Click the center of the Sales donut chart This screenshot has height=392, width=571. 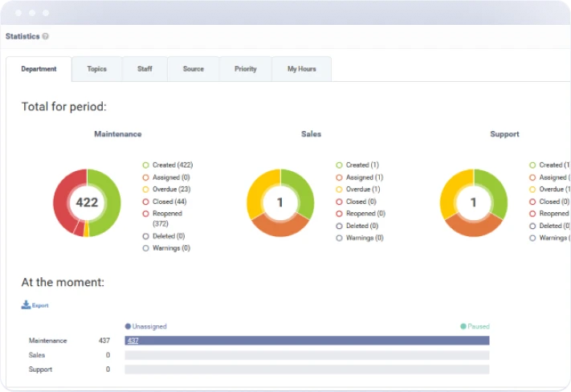pyautogui.click(x=280, y=202)
